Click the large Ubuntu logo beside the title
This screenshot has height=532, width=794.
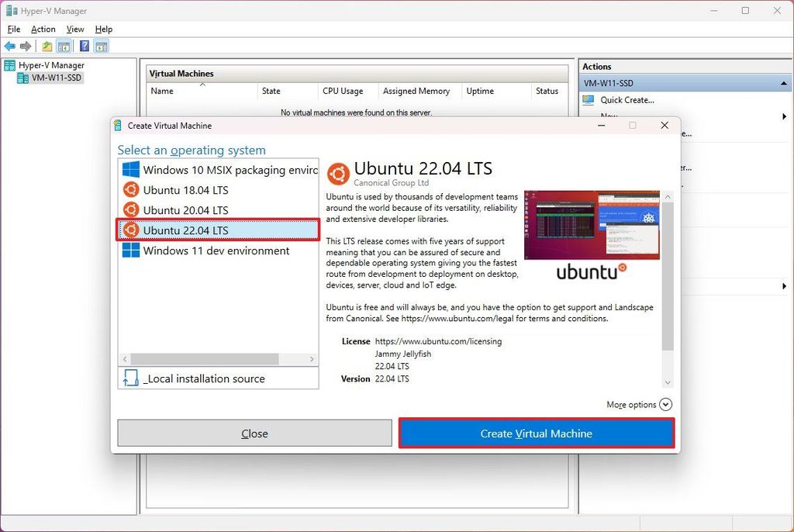click(338, 174)
